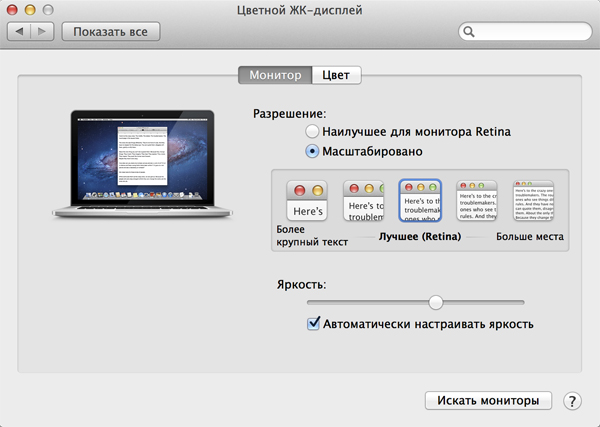Select the Больше места scaling thumbnail
The height and width of the screenshot is (427, 600).
[x=533, y=200]
